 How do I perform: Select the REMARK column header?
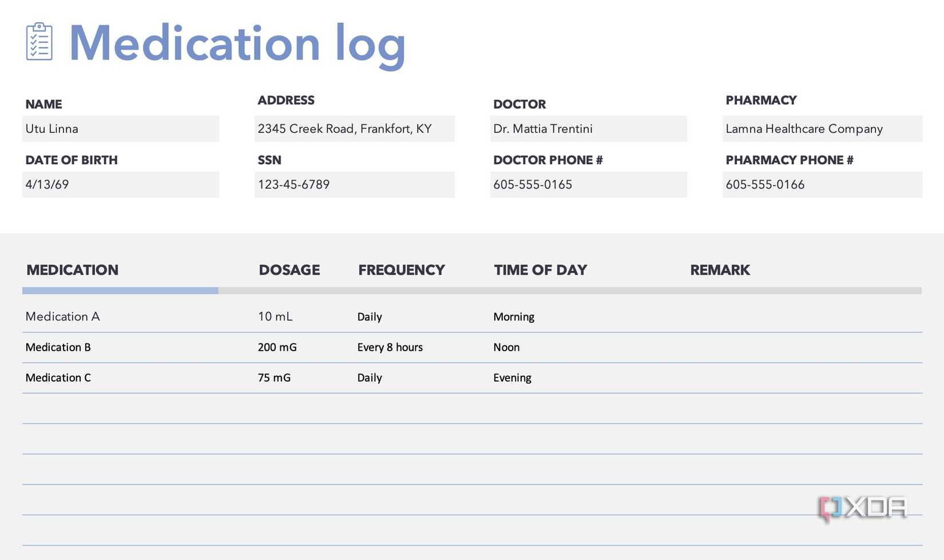pyautogui.click(x=720, y=270)
